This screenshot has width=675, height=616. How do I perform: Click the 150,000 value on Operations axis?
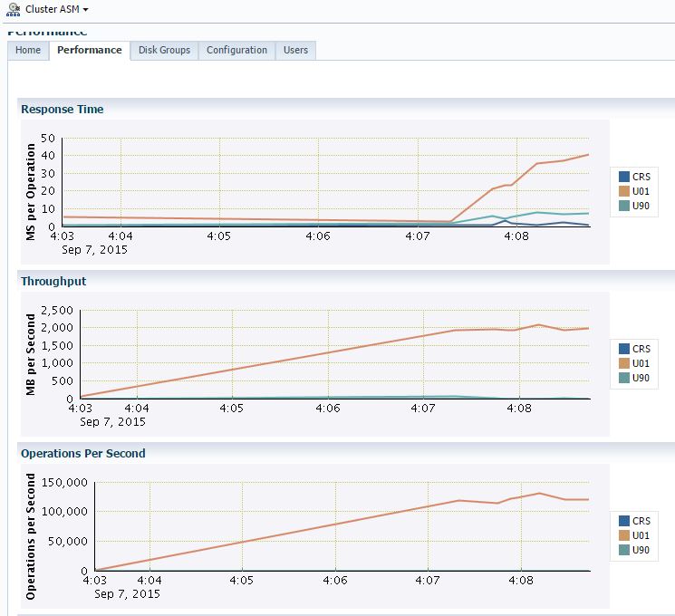pos(64,483)
